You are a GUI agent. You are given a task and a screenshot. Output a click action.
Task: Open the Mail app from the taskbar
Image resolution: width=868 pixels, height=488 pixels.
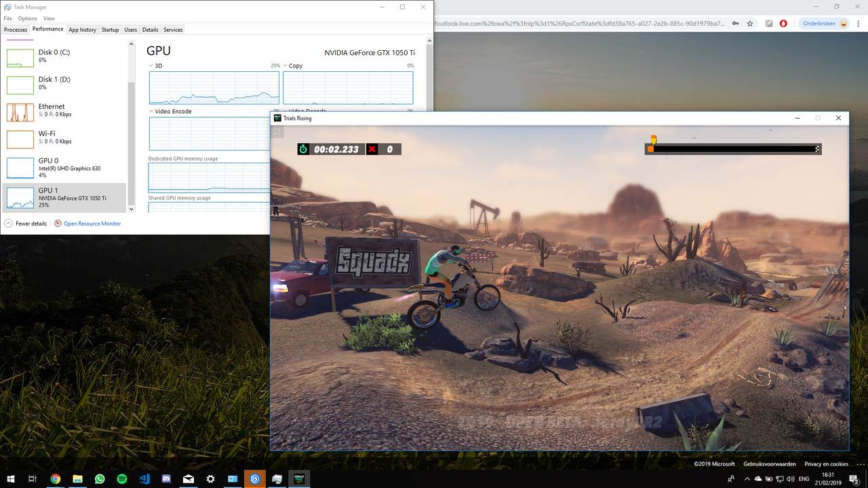tap(189, 479)
